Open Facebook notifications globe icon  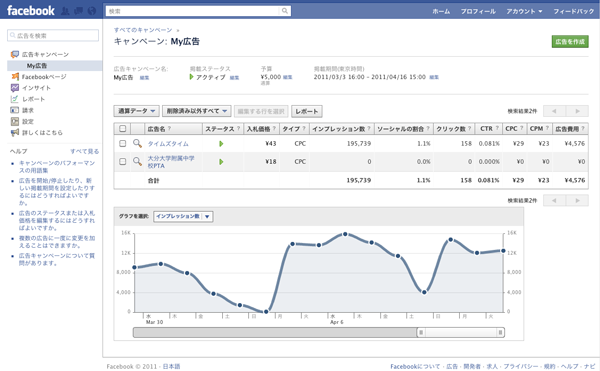pyautogui.click(x=92, y=11)
